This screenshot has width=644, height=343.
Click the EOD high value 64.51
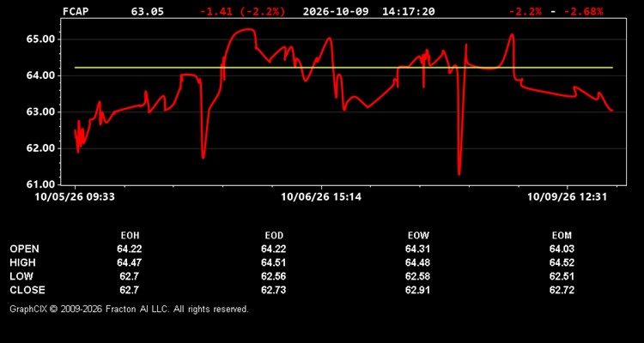point(274,262)
